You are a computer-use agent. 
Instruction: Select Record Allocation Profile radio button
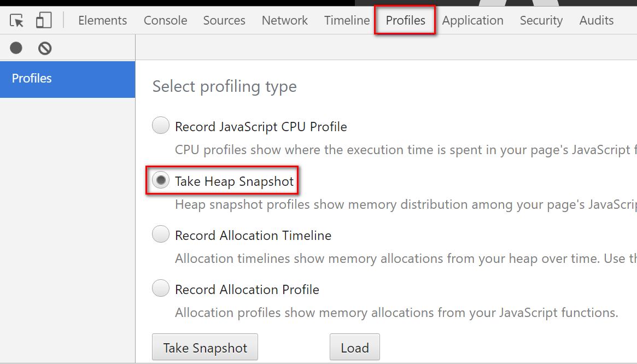[x=161, y=289]
